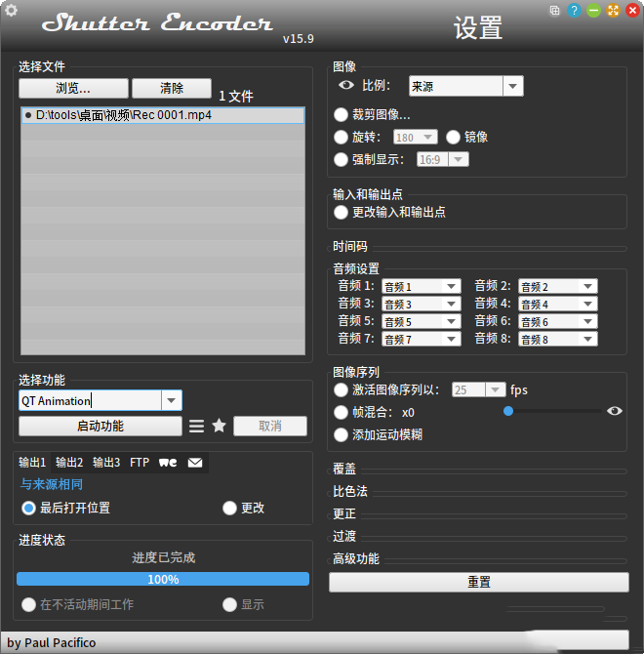Viewport: 644px width, 654px height.
Task: Open the QT Animation function dropdown
Action: click(172, 401)
